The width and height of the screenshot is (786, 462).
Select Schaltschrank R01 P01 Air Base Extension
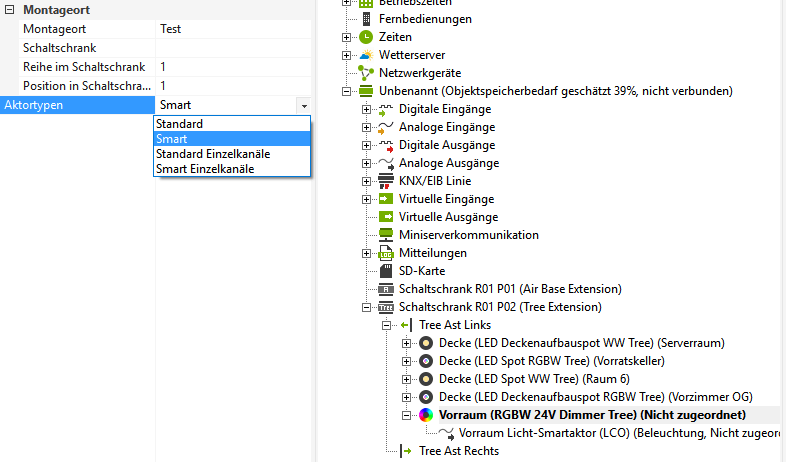coord(509,289)
